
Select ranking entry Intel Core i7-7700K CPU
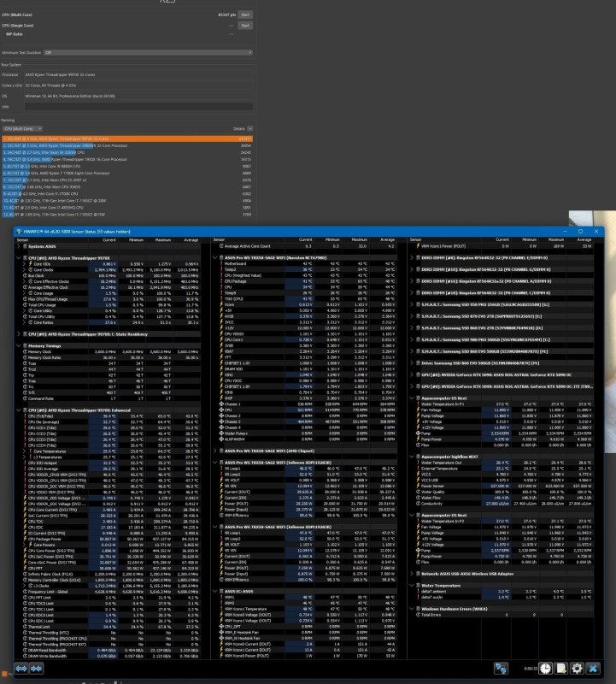[x=127, y=194]
